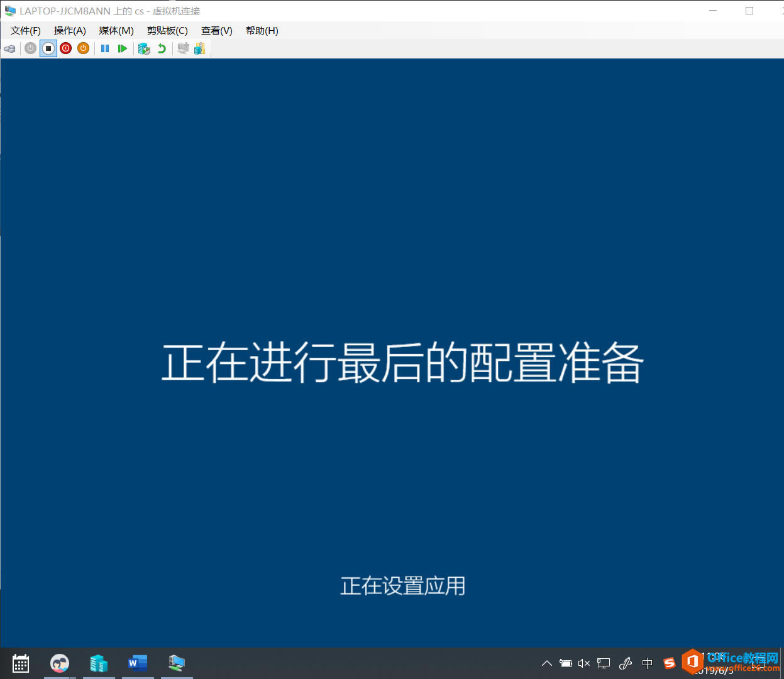Screen dimensions: 784x679
Task: Click the grey Start power icon
Action: [x=30, y=48]
